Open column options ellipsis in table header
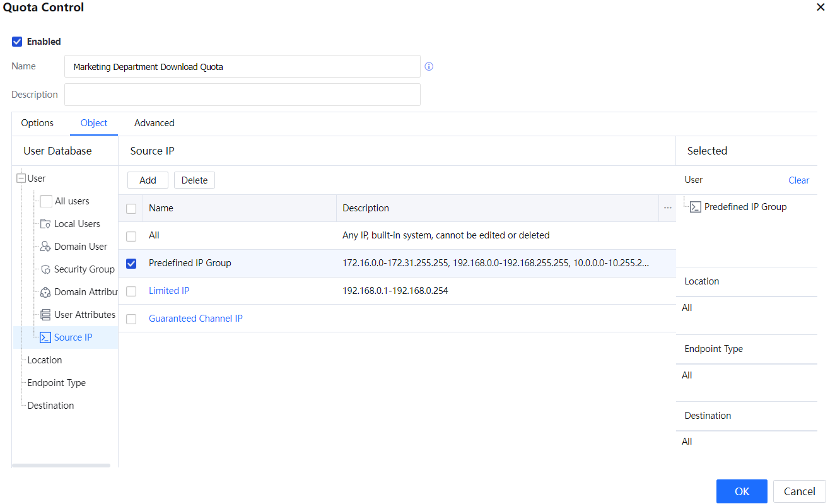835x504 pixels. coord(667,208)
